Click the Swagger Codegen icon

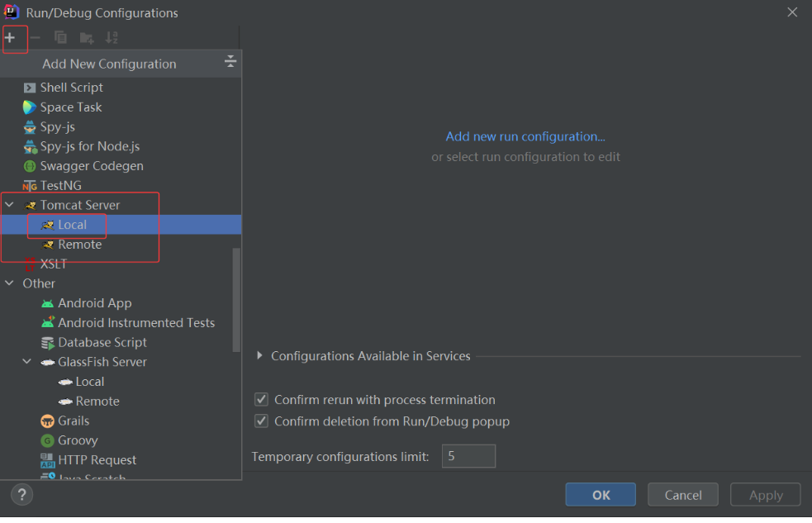(30, 167)
